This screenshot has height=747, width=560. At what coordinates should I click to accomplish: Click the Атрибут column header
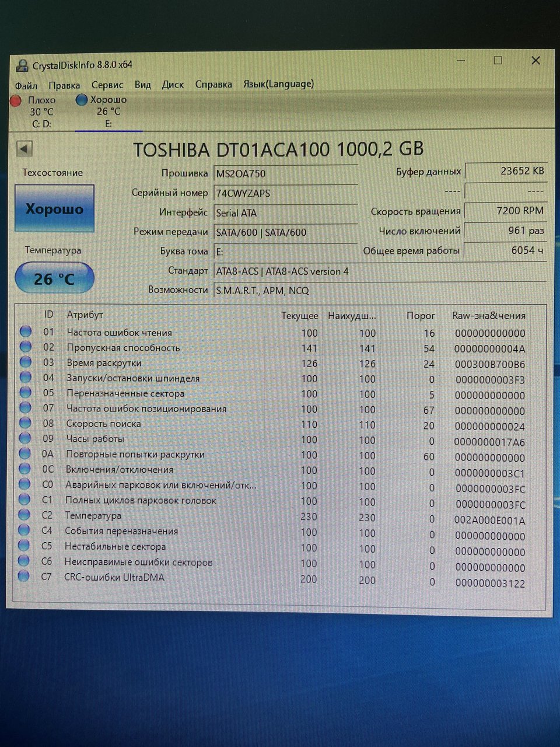pyautogui.click(x=85, y=315)
